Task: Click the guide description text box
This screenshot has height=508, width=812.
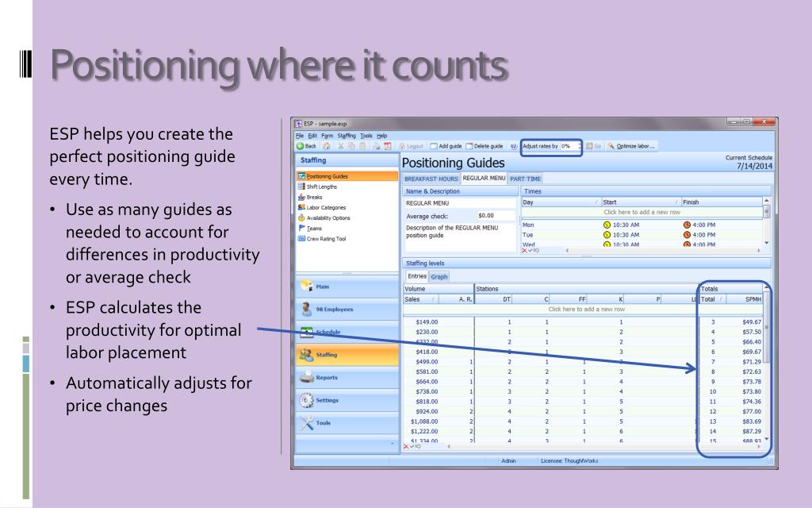Action: click(459, 237)
